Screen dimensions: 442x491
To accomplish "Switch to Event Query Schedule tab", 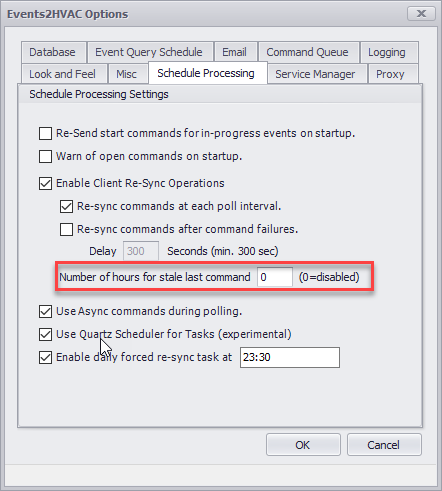I will [x=150, y=52].
